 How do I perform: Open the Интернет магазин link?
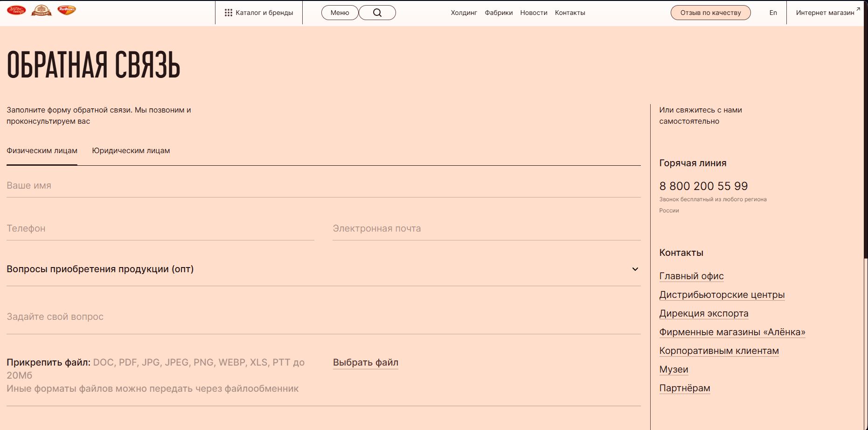pyautogui.click(x=828, y=13)
